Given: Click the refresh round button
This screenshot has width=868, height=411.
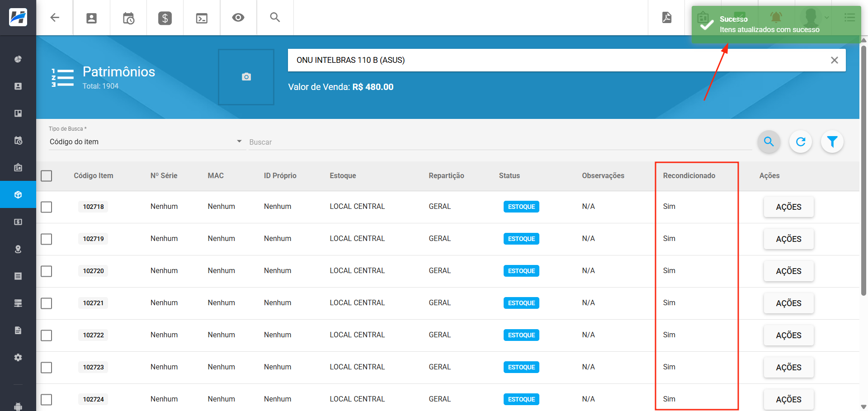Looking at the screenshot, I should tap(801, 142).
